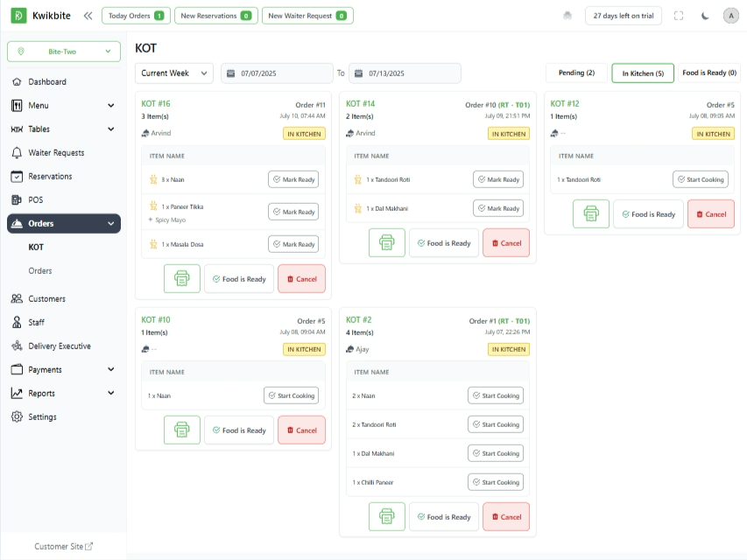Click Food is Ready on KOT #10
Screen dimensions: 747x560
[239, 430]
